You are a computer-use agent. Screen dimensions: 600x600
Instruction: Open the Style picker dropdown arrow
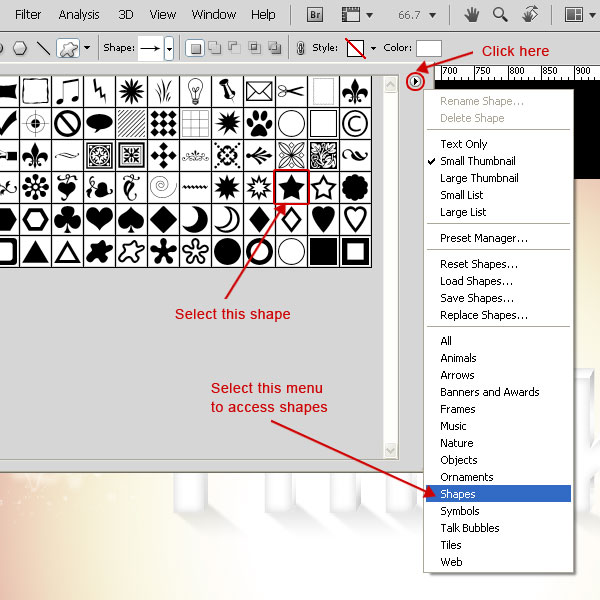(373, 48)
